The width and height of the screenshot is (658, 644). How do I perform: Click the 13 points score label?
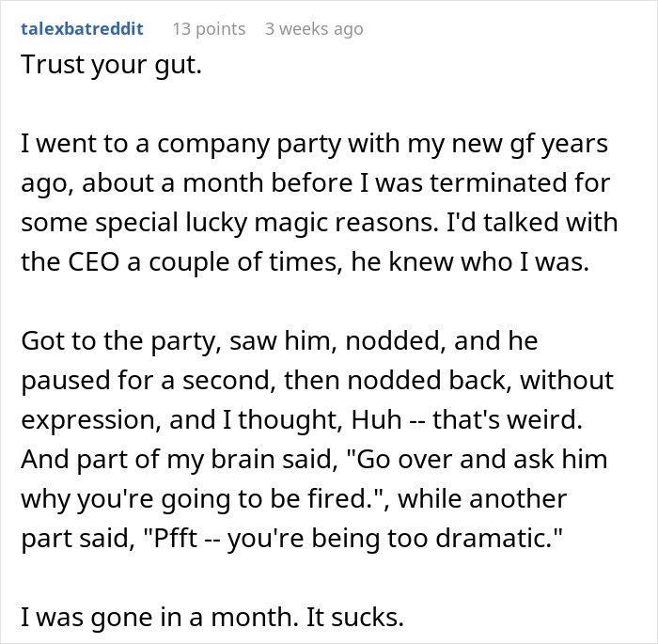click(x=209, y=29)
